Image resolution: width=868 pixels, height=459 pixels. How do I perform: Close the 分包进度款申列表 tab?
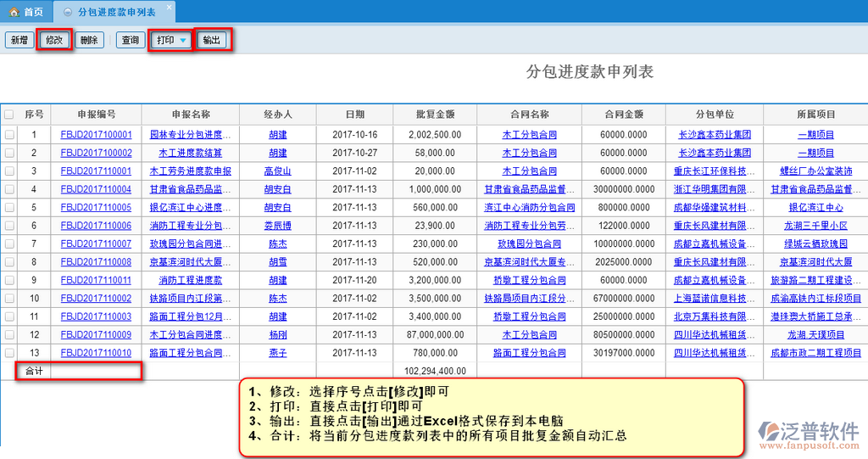169,8
